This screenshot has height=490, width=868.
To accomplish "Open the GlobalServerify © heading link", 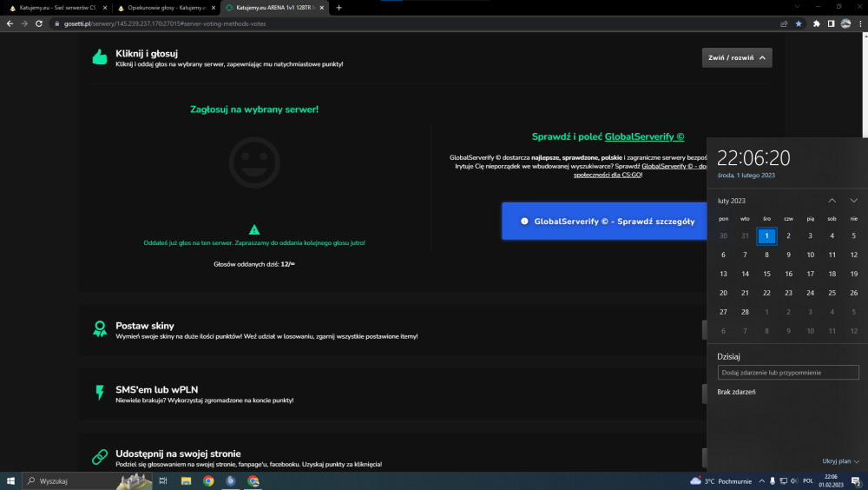I will [x=644, y=137].
